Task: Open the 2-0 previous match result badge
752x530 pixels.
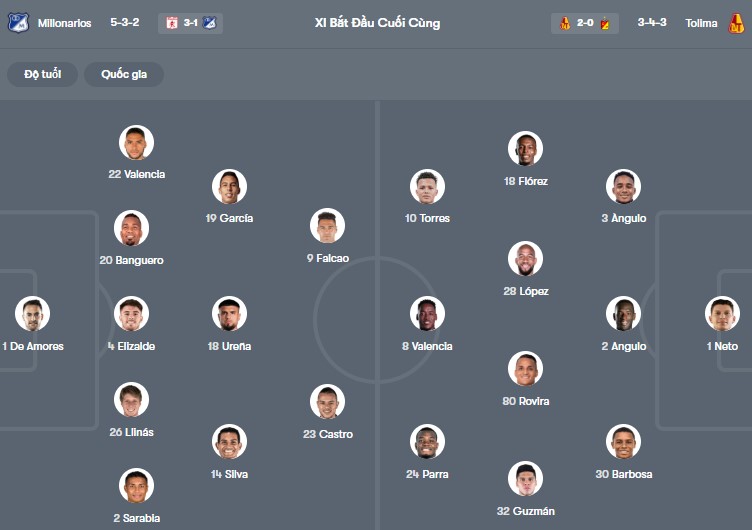Action: [585, 23]
